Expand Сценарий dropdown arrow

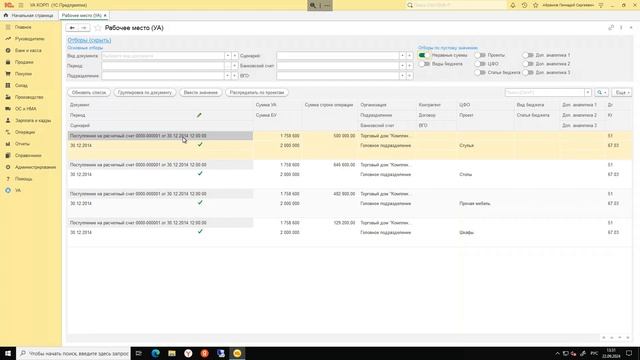point(402,56)
